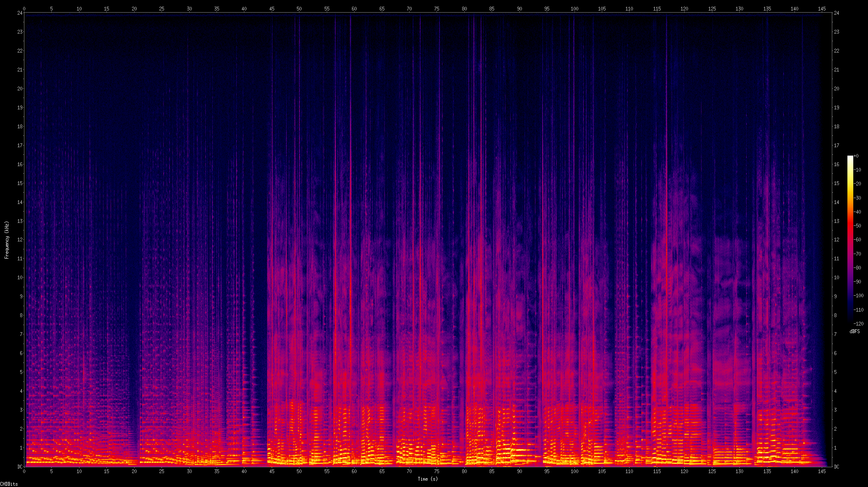868x487 pixels.
Task: Click the CHDBits label in bottom-left corner
Action: click(x=9, y=484)
